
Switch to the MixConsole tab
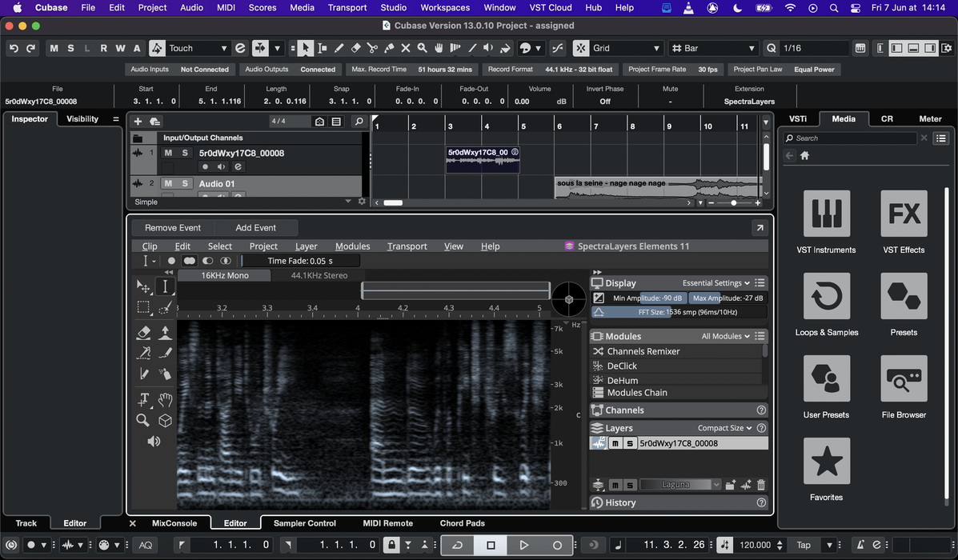[174, 523]
